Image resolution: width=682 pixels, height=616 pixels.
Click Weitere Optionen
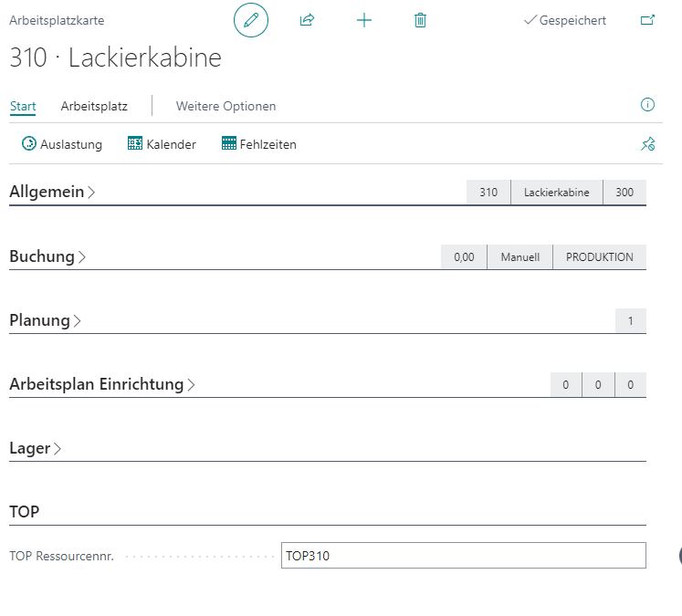coord(226,106)
